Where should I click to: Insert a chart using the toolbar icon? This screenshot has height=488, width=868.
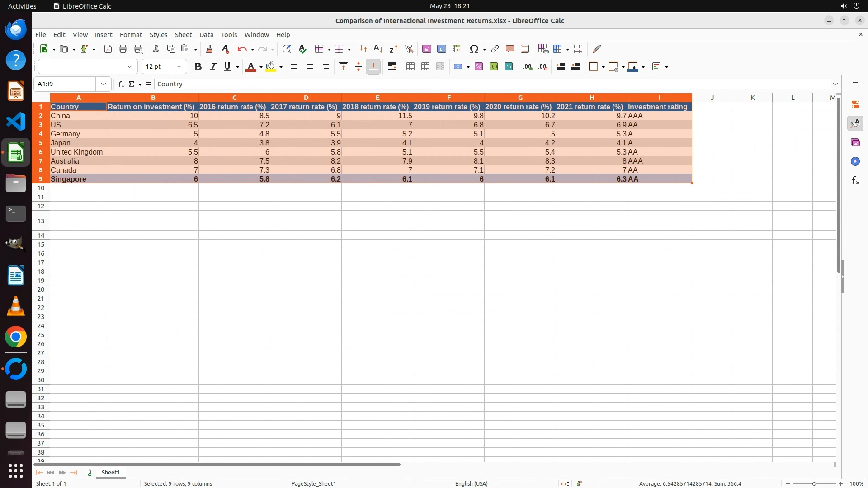(x=441, y=49)
